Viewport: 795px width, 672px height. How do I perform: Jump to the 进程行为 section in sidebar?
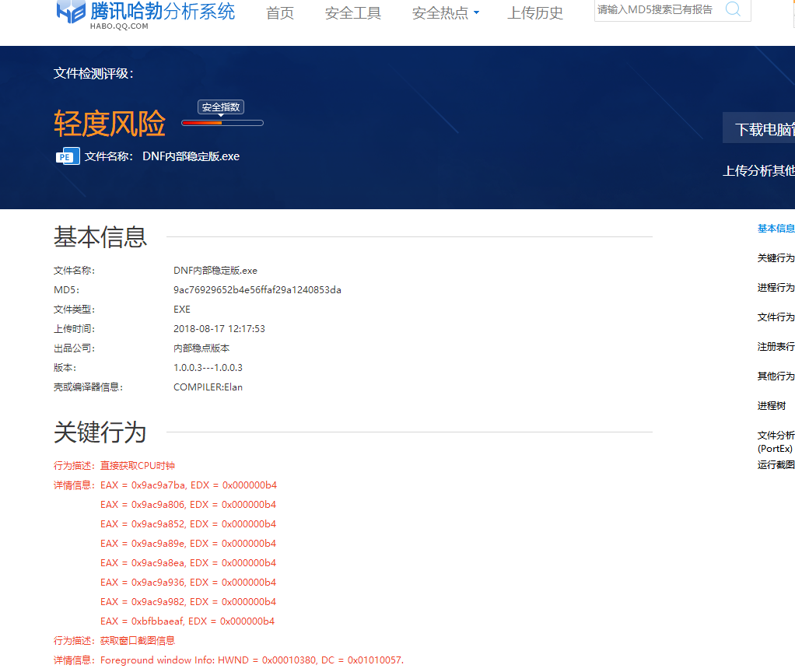tap(776, 287)
